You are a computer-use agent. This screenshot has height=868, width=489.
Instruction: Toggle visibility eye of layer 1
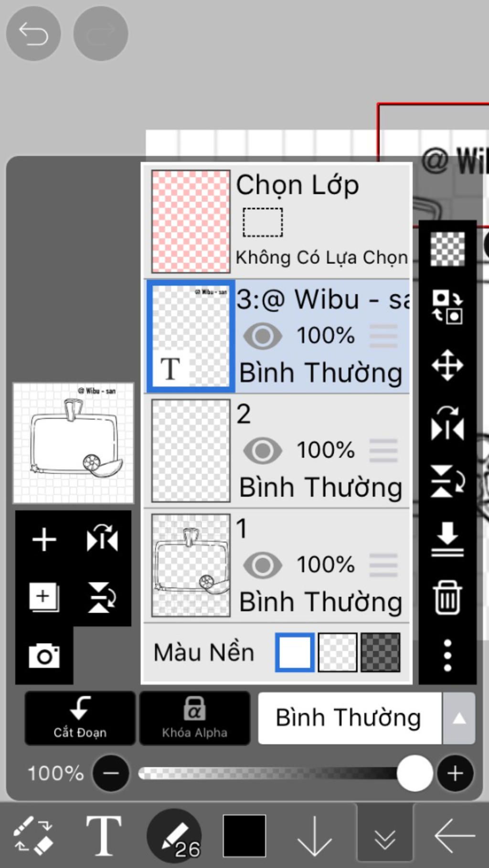pyautogui.click(x=262, y=565)
